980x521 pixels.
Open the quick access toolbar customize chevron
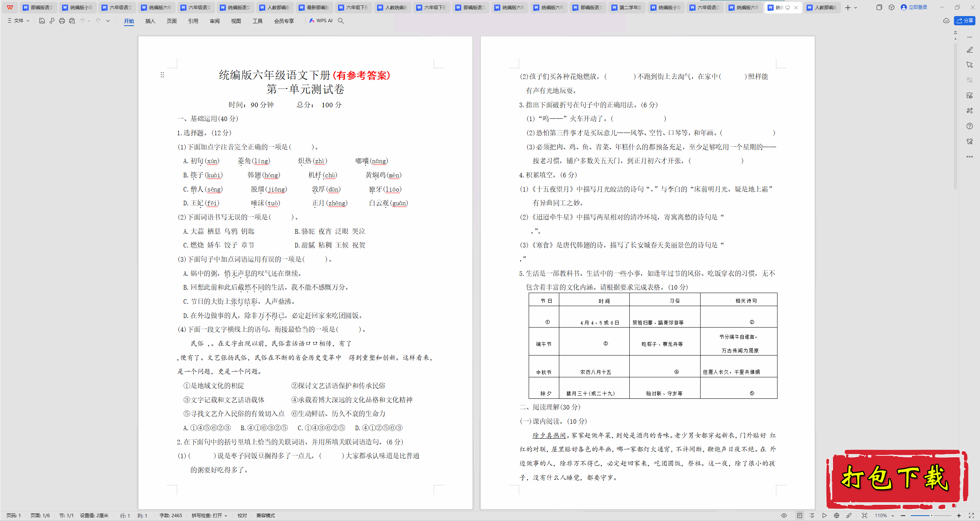pos(108,21)
